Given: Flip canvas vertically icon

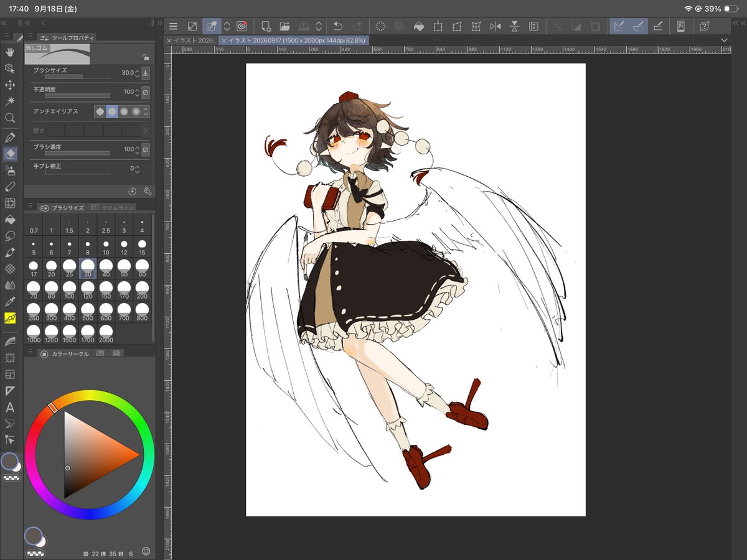Looking at the screenshot, I should (515, 26).
